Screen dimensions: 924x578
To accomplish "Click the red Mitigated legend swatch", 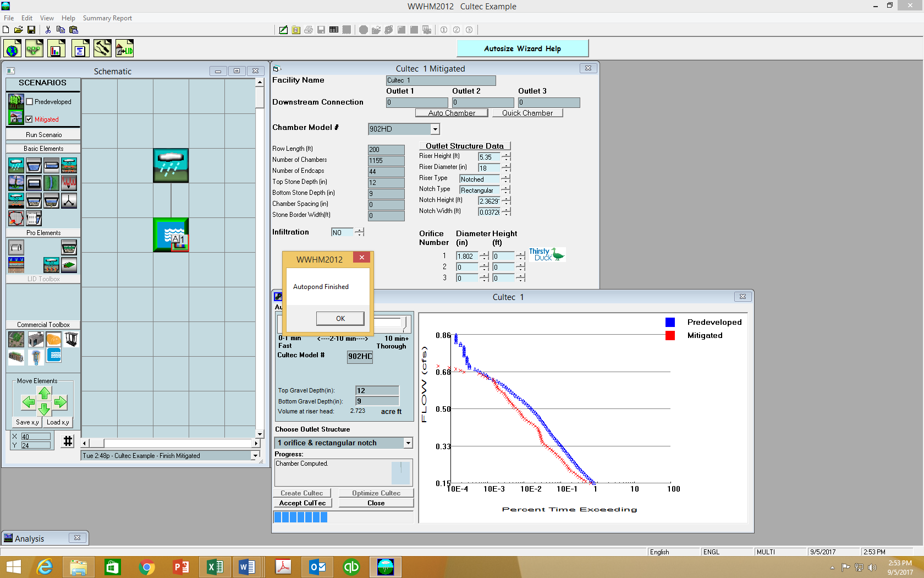I will 670,336.
